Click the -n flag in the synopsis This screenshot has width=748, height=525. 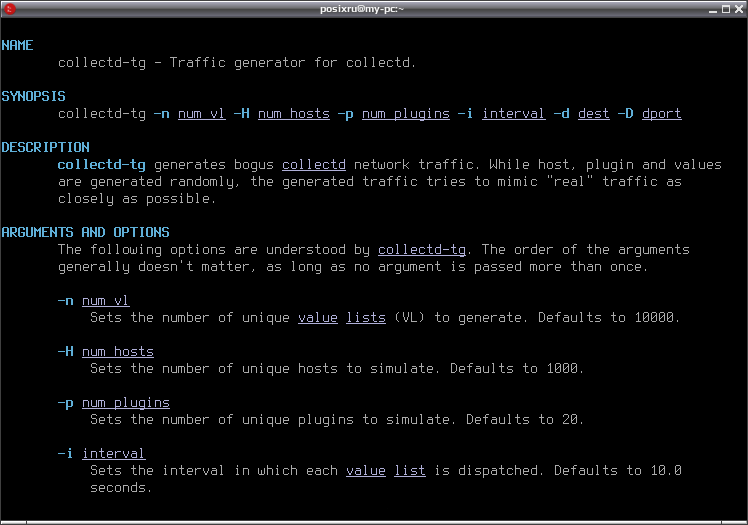162,114
